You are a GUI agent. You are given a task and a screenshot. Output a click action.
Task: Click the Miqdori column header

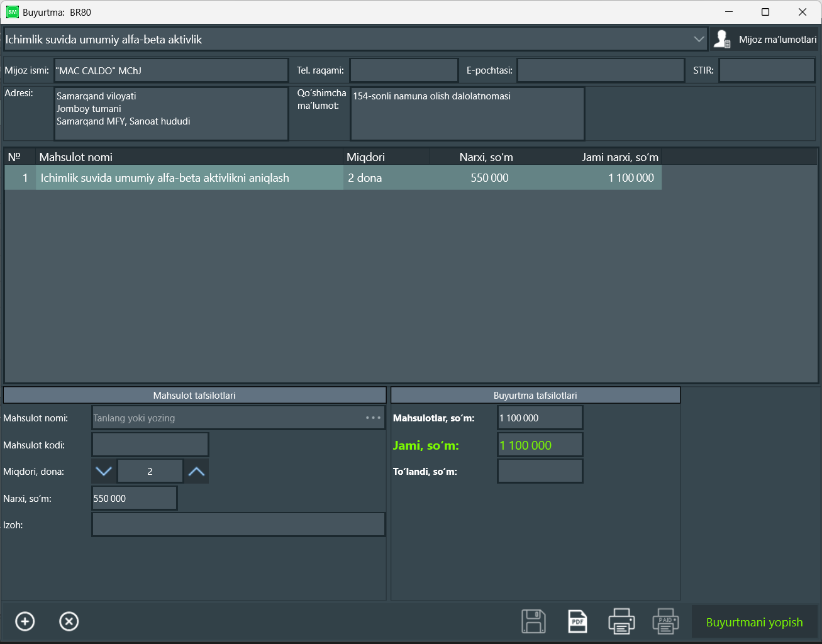point(386,157)
